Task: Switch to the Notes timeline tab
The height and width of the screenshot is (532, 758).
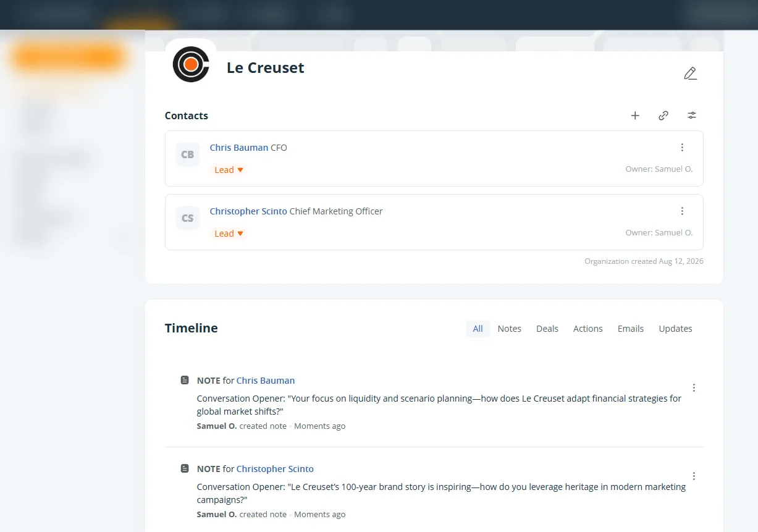Action: [x=510, y=329]
